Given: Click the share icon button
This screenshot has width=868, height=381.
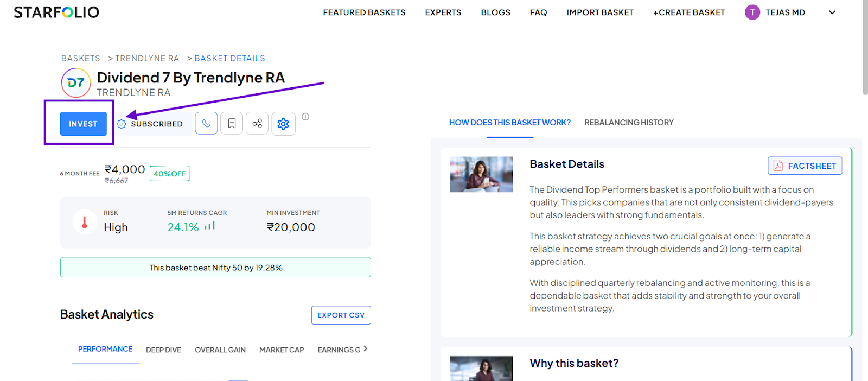Looking at the screenshot, I should [x=257, y=123].
